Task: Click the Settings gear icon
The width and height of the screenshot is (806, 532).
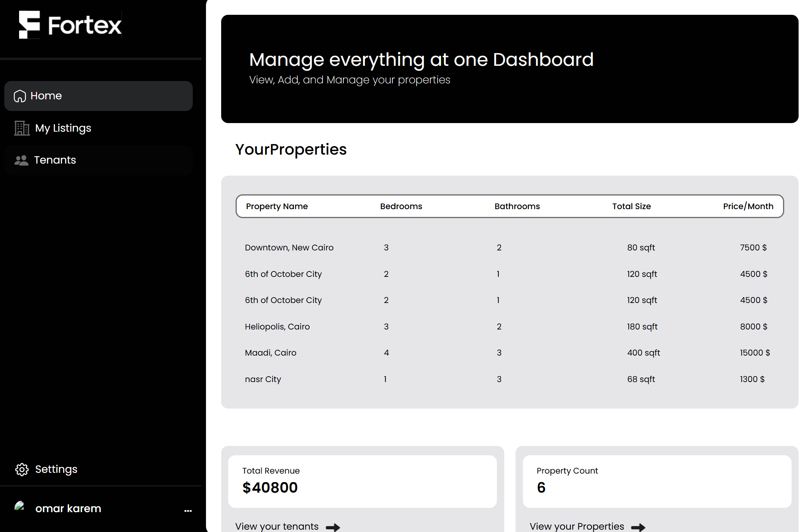Action: coord(22,469)
